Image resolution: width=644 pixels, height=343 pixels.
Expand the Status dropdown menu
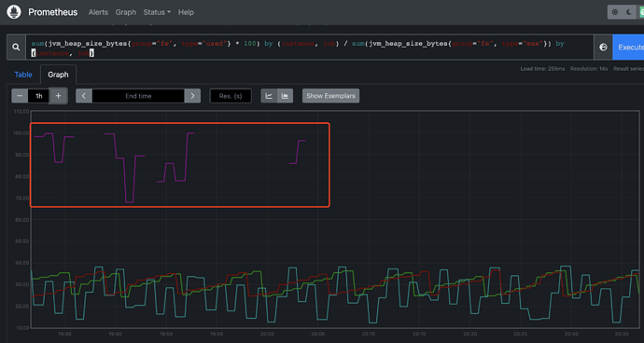pos(157,12)
